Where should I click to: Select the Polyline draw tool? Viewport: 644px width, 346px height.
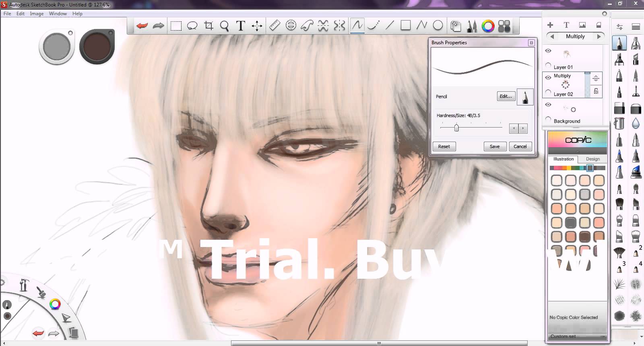422,25
